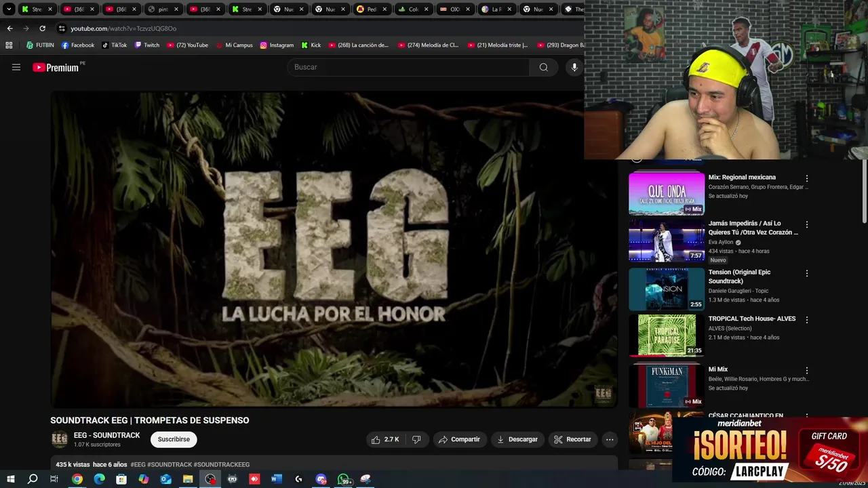
Task: Open EEG - SOUNDTRACK channel name
Action: pos(106,435)
